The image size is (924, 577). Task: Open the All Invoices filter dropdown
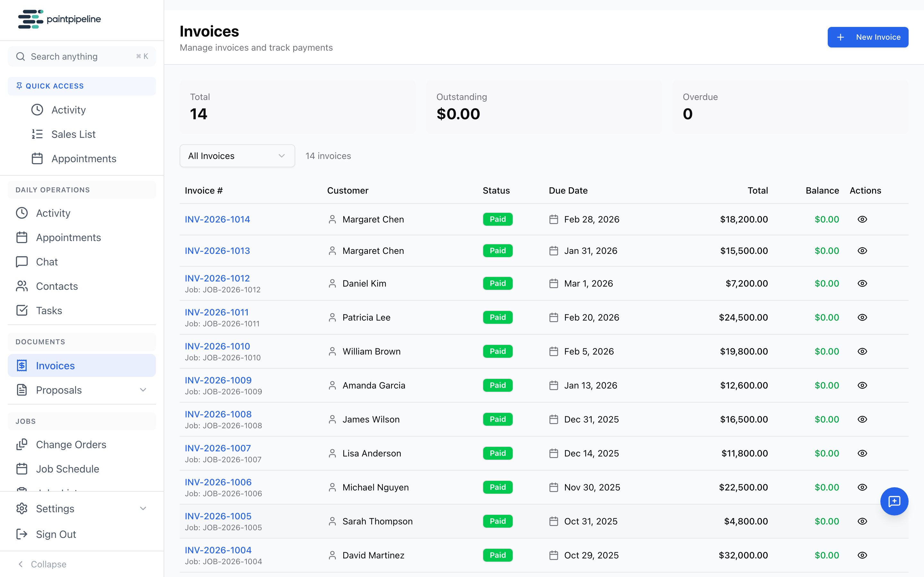[x=237, y=156]
